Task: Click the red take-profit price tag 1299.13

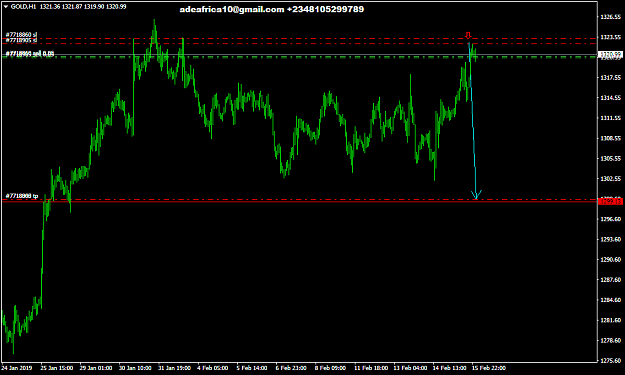Action: click(611, 202)
